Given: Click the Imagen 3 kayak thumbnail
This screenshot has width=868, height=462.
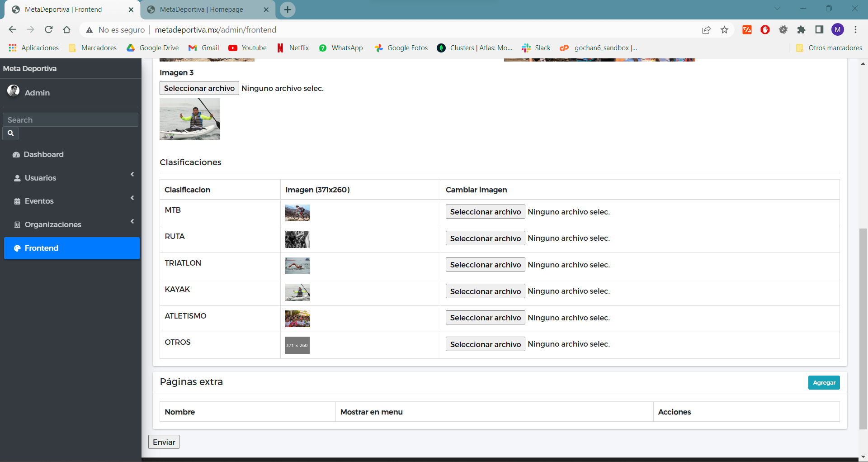Looking at the screenshot, I should tap(190, 119).
